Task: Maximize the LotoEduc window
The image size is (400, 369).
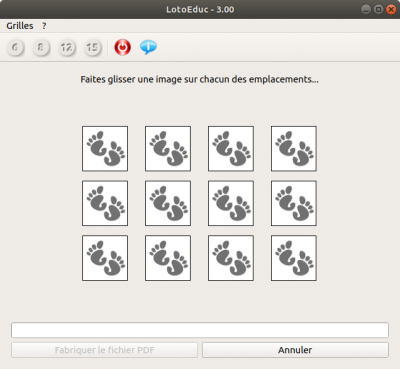Action: [378, 9]
